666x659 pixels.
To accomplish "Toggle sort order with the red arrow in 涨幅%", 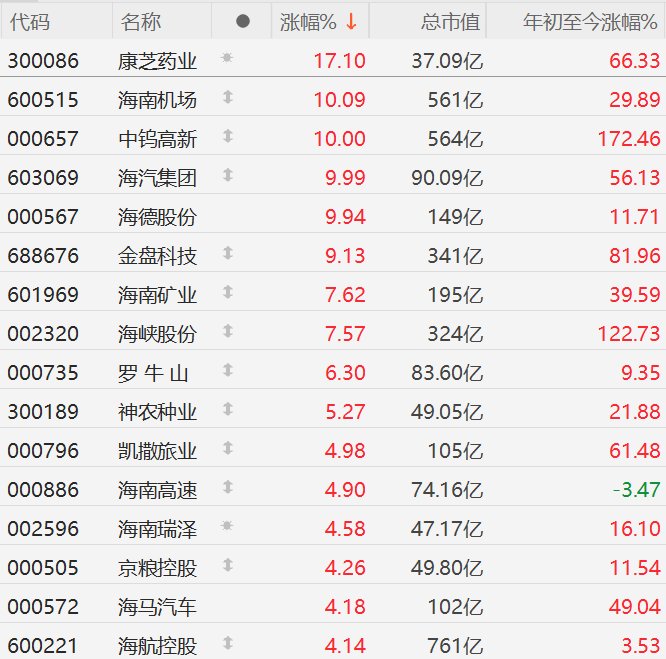I will point(351,21).
